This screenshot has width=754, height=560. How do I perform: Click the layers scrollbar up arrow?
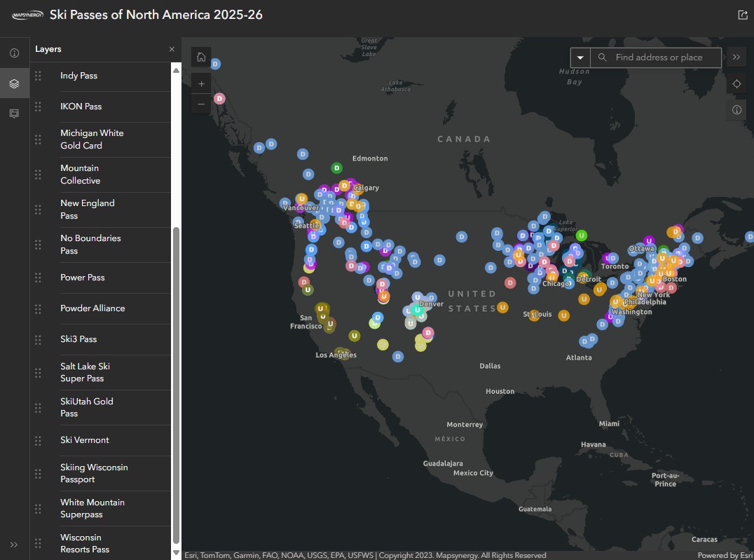coord(176,70)
